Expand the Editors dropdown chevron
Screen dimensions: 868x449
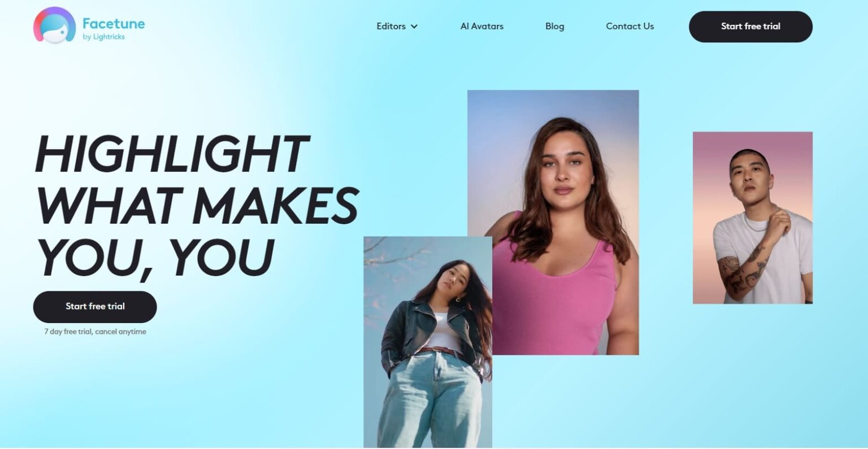(414, 27)
